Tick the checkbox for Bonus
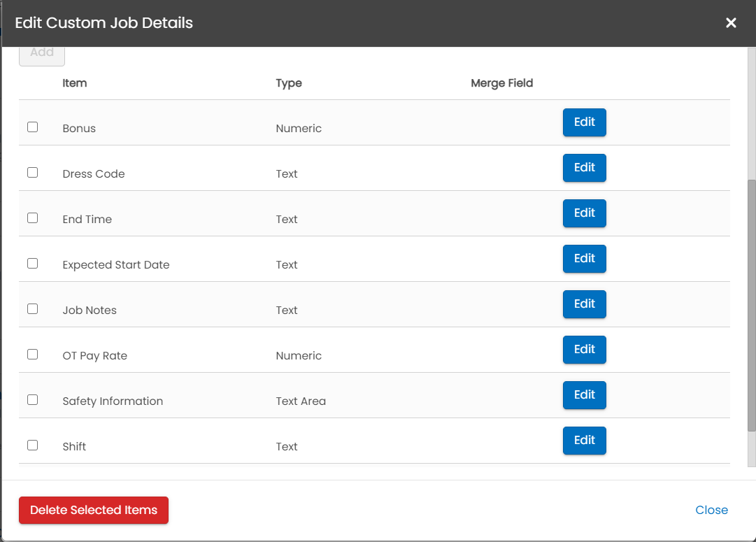Viewport: 756px width, 542px height. (32, 127)
